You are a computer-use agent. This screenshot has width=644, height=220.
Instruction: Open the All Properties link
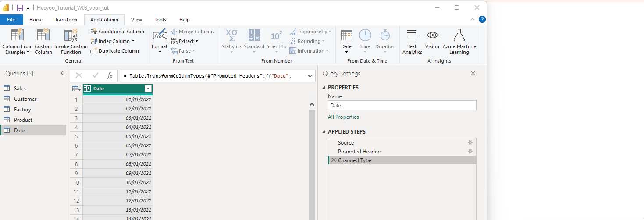click(x=343, y=117)
